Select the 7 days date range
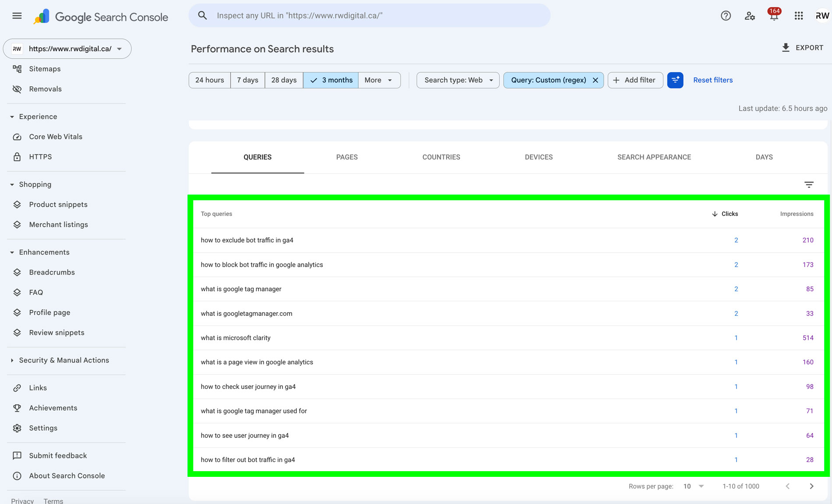The width and height of the screenshot is (832, 504). (x=247, y=80)
